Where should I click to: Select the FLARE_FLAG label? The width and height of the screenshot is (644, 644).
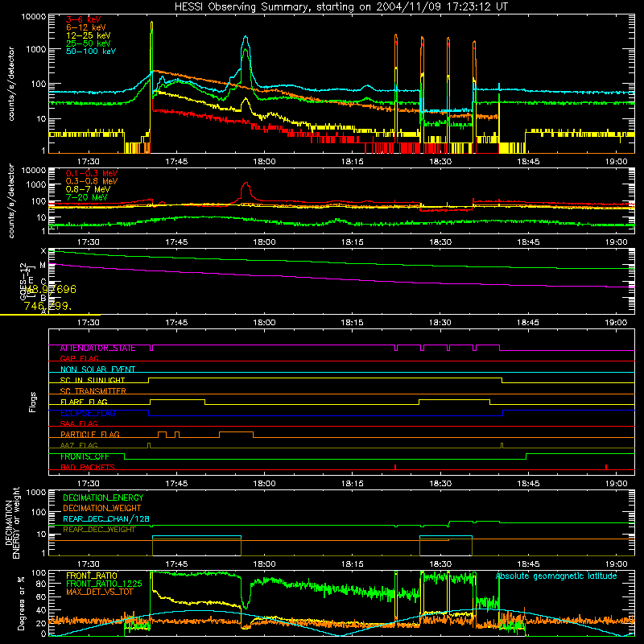[84, 402]
